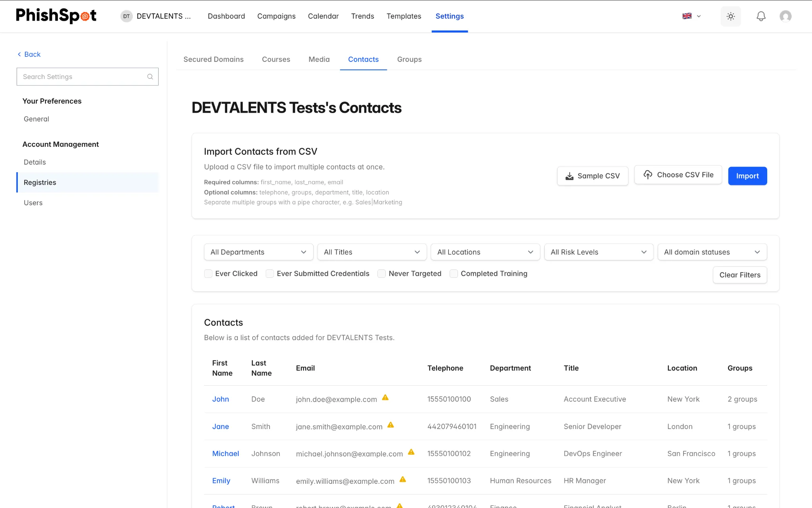
Task: Open contact Emily's profile link
Action: 221,481
